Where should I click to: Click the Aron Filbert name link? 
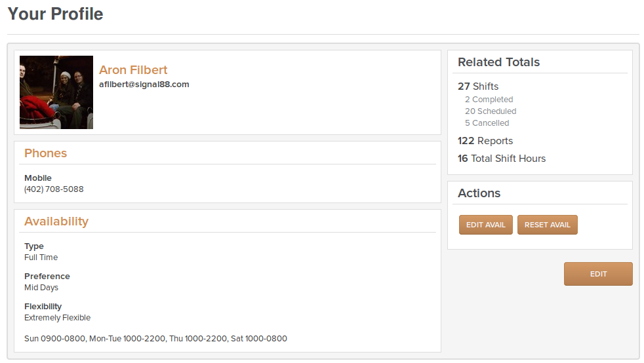tap(133, 69)
